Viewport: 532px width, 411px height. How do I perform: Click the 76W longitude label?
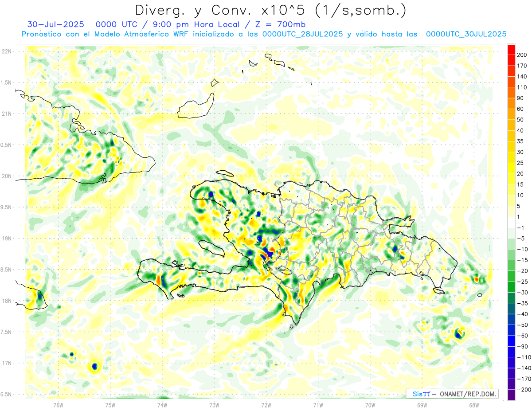point(58,405)
